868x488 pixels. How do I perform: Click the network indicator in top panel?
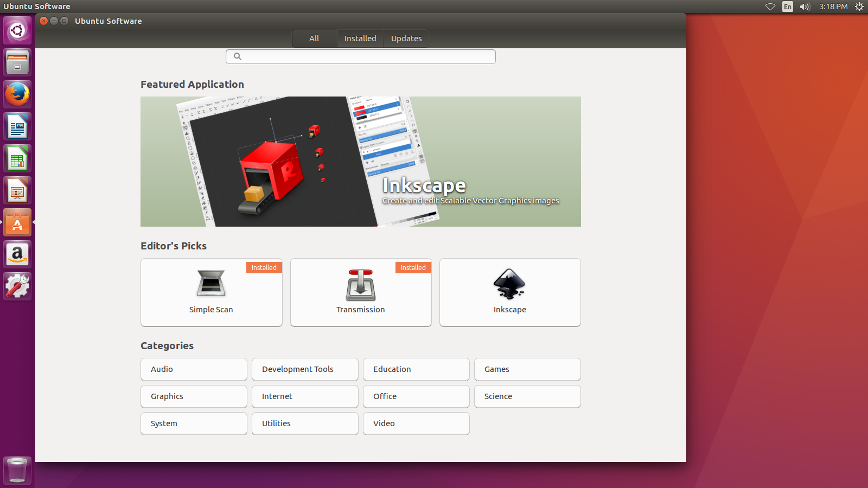(770, 7)
